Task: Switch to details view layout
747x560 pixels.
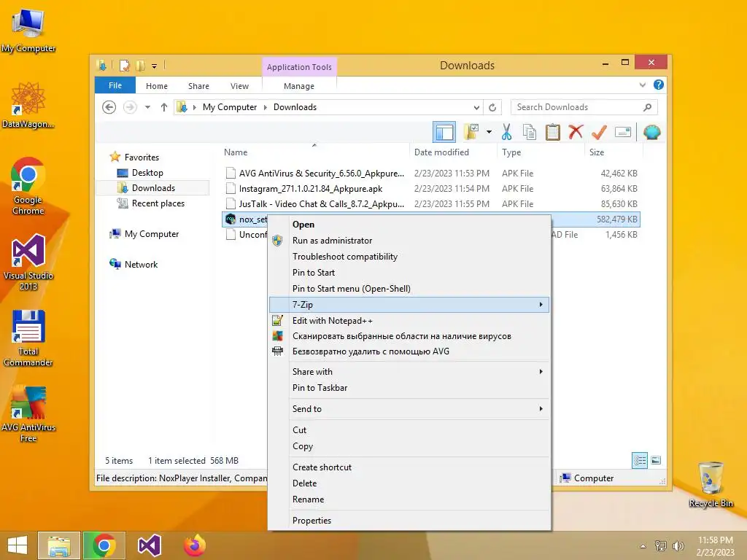Action: click(x=640, y=460)
